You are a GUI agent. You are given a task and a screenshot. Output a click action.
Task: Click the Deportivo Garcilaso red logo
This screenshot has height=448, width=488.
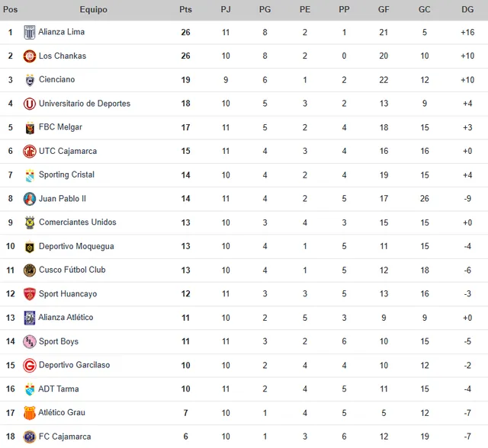(x=30, y=365)
